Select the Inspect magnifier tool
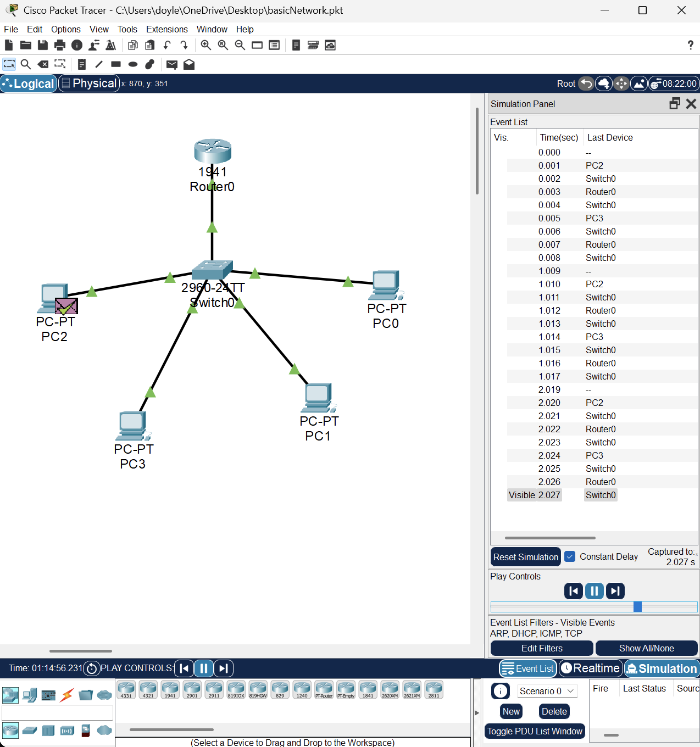Viewport: 700px width, 747px height. tap(26, 64)
